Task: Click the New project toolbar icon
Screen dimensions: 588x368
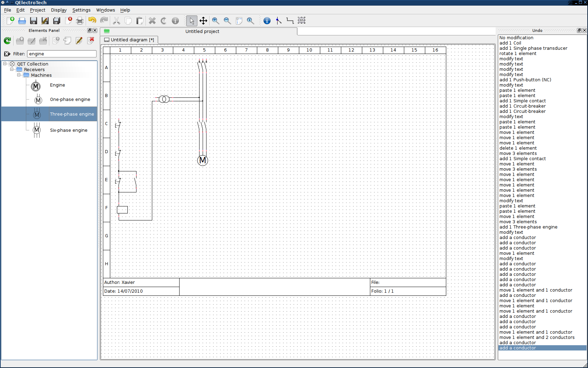Action: (10, 21)
